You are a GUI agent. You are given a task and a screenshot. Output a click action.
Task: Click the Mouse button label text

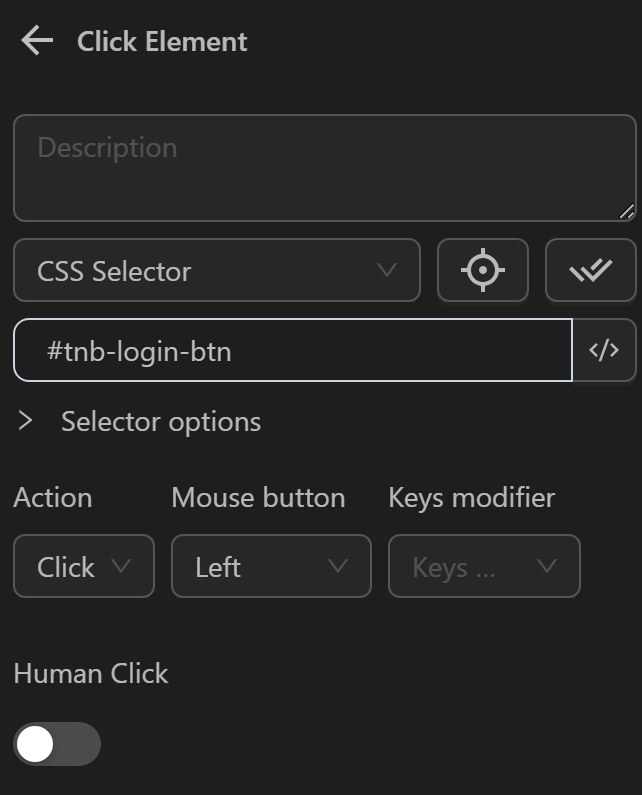click(x=258, y=497)
